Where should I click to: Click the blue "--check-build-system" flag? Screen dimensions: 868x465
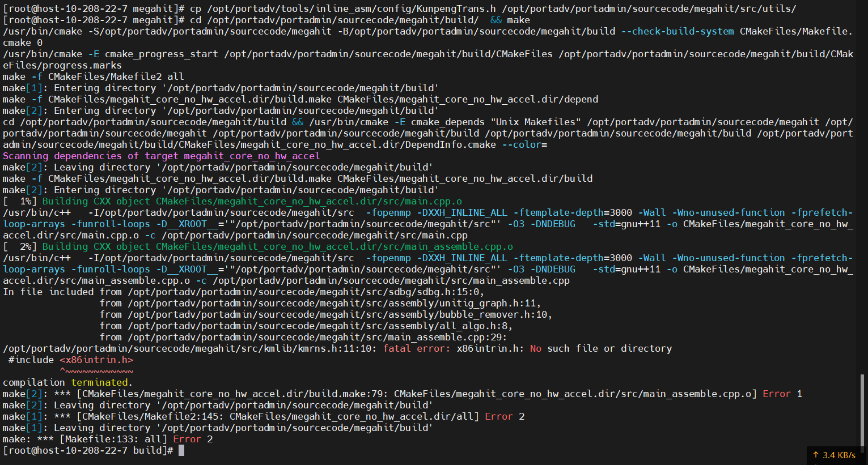678,31
